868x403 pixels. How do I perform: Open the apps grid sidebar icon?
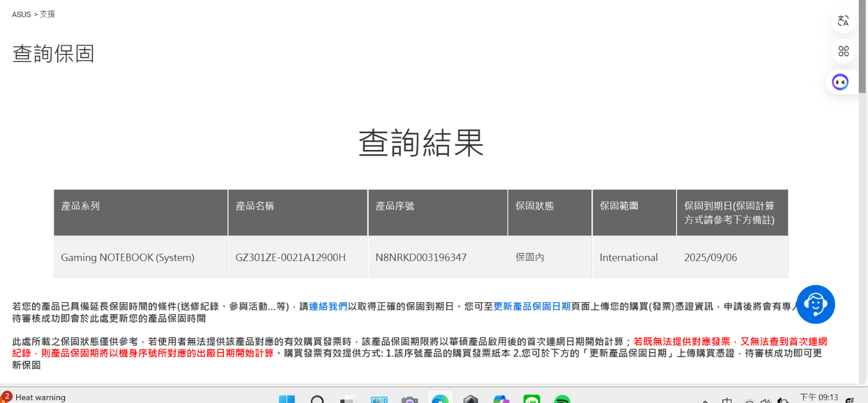point(843,52)
